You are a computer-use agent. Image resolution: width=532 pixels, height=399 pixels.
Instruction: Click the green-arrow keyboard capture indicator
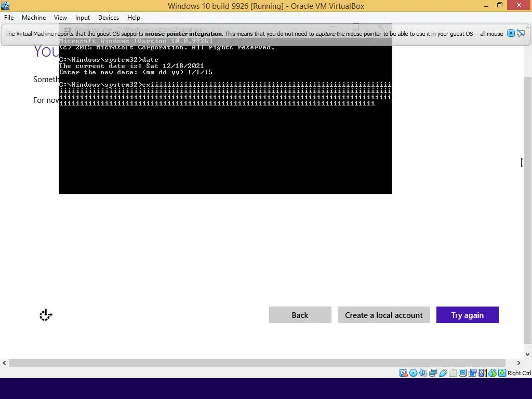tap(502, 373)
